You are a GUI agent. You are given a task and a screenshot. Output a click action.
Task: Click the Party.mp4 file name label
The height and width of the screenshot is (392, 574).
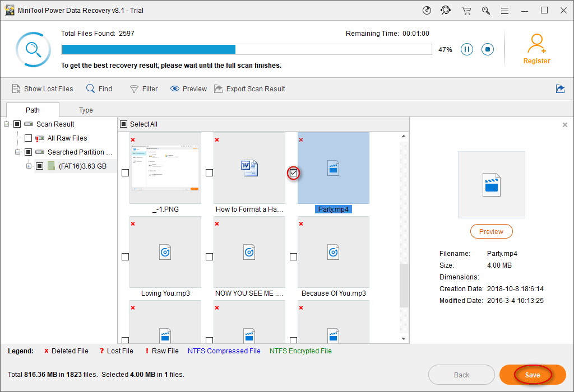(x=333, y=209)
